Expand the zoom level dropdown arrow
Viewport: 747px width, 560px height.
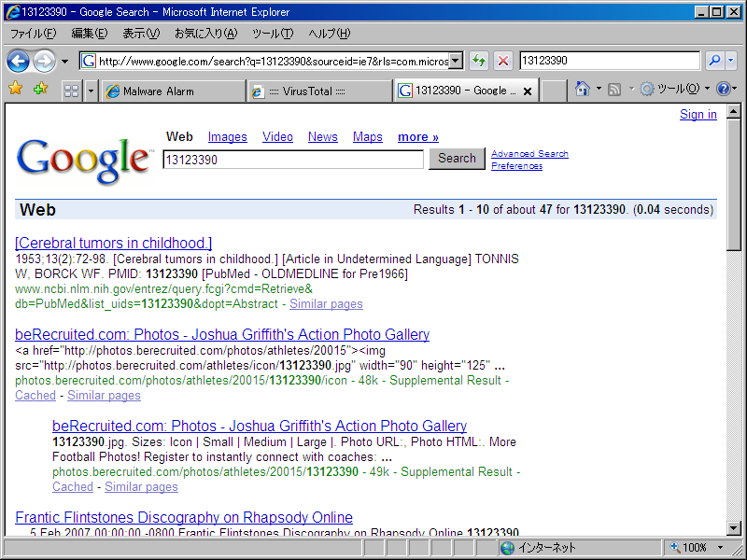coord(720,548)
